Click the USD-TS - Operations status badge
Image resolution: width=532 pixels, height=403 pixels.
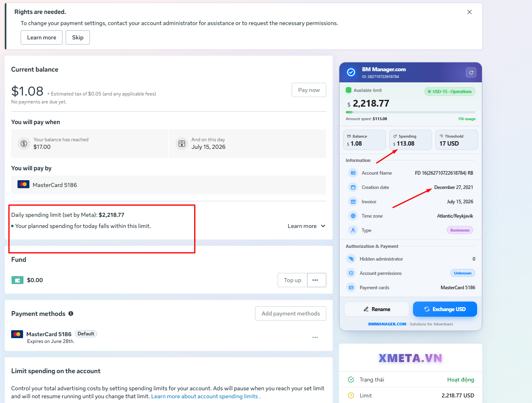[x=450, y=92]
